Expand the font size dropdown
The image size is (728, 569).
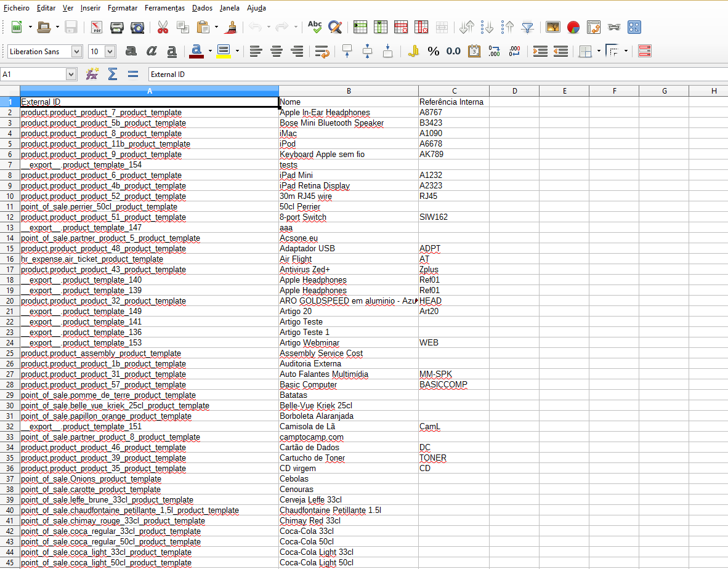click(110, 52)
